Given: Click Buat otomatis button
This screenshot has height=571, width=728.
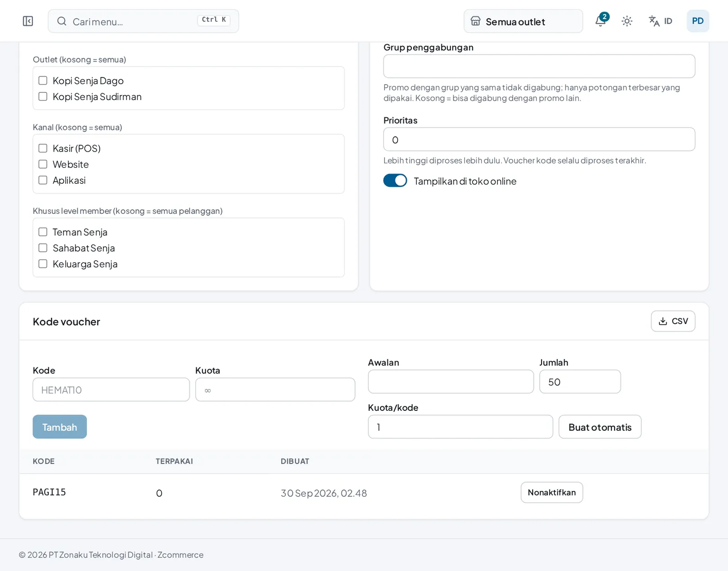Looking at the screenshot, I should coord(600,427).
